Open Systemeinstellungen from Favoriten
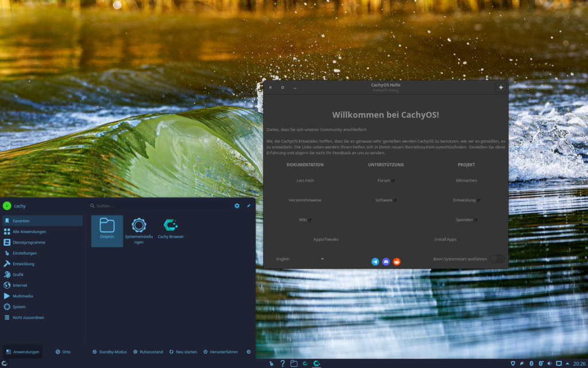Viewport: 588px width, 368px height. (139, 231)
